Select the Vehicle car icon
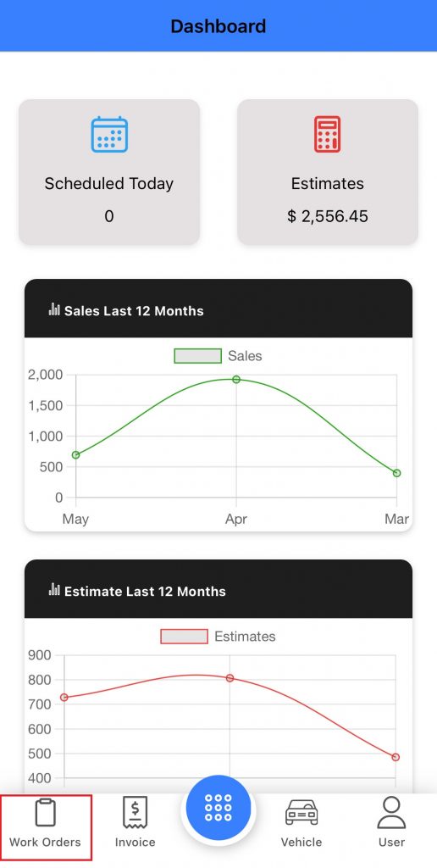437x868 pixels. [x=301, y=813]
